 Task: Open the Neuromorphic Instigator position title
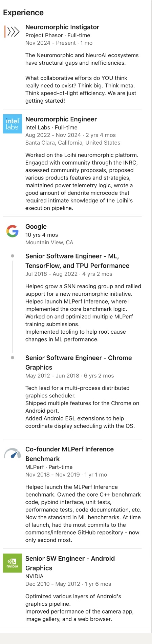pyautogui.click(x=62, y=27)
